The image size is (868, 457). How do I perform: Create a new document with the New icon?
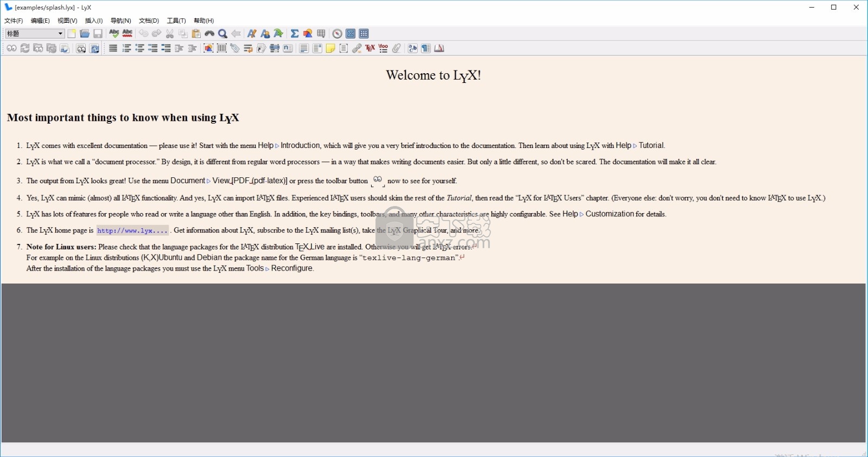pos(72,34)
